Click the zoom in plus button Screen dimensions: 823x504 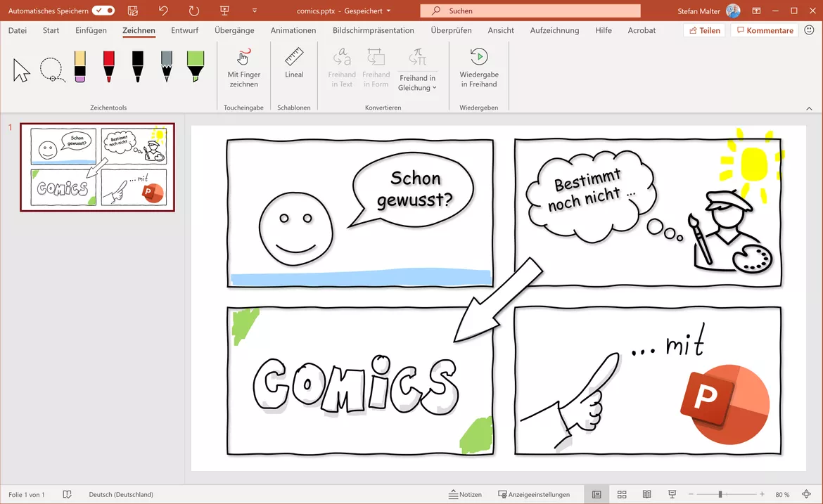pos(762,495)
